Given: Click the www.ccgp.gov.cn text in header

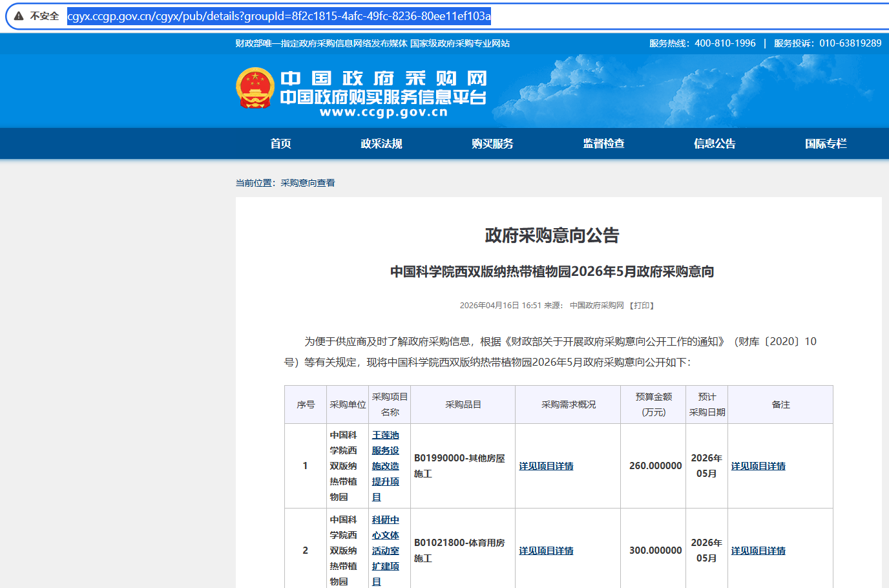Looking at the screenshot, I should pos(383,112).
